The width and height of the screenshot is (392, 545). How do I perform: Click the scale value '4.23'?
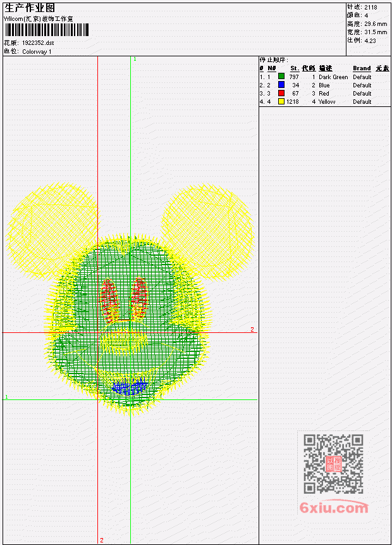(x=370, y=41)
